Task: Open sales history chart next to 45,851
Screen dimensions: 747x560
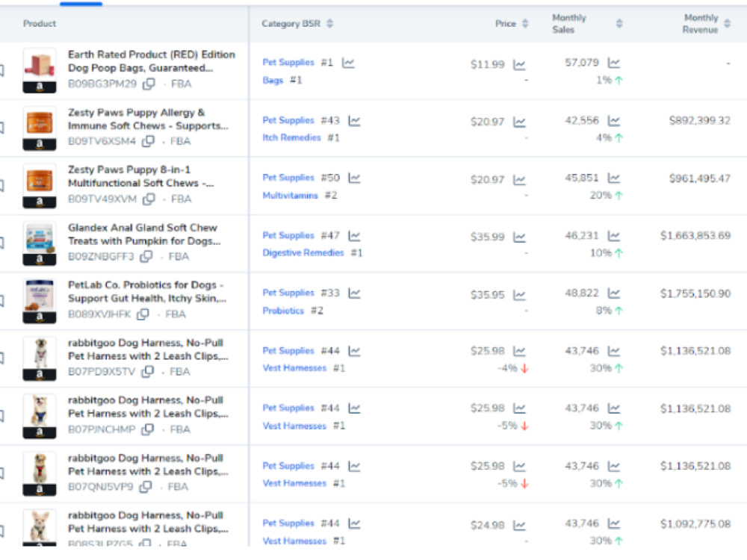Action: (614, 178)
